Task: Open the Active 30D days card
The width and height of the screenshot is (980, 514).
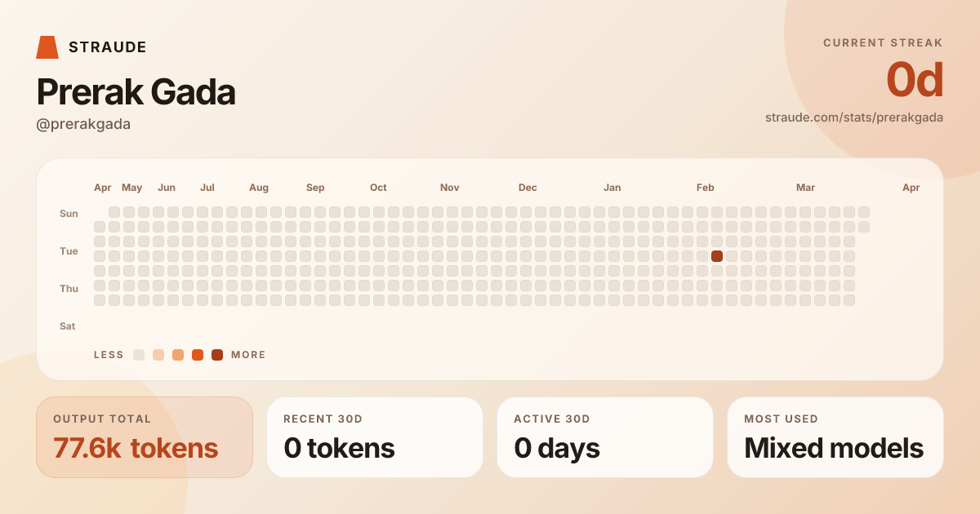Action: 605,437
